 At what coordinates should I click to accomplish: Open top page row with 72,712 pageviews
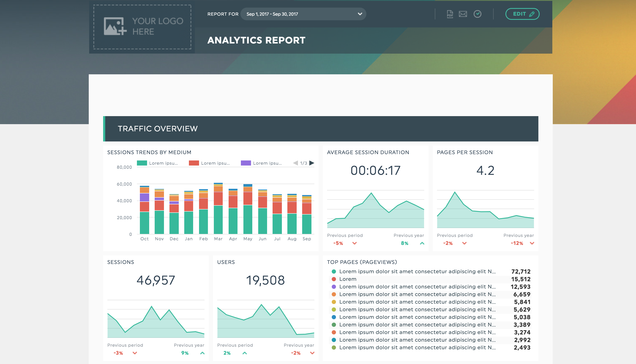(x=417, y=272)
